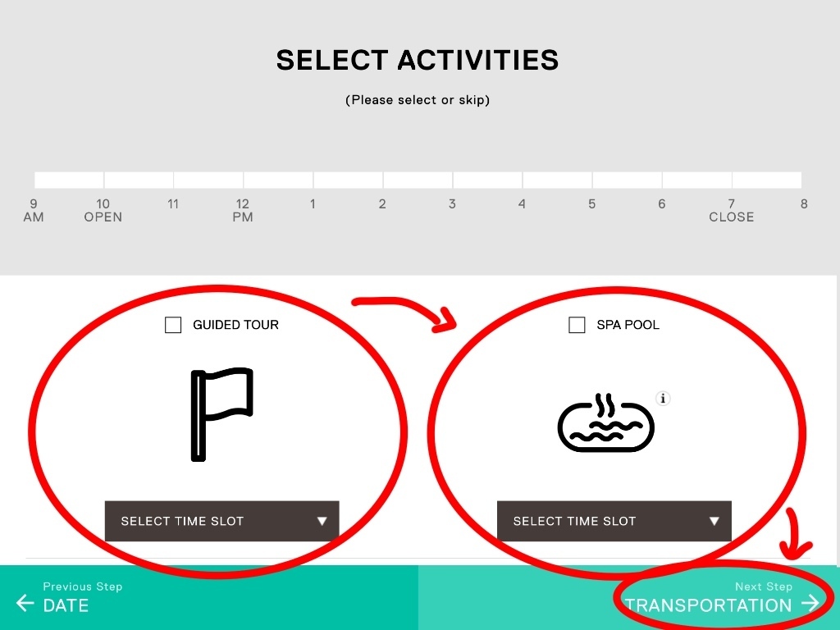The width and height of the screenshot is (840, 630).
Task: Click the Spa Pool steaming tub icon
Action: point(606,422)
